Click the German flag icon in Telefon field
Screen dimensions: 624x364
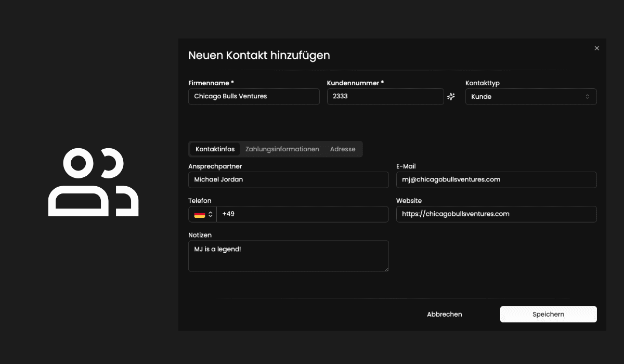click(199, 214)
